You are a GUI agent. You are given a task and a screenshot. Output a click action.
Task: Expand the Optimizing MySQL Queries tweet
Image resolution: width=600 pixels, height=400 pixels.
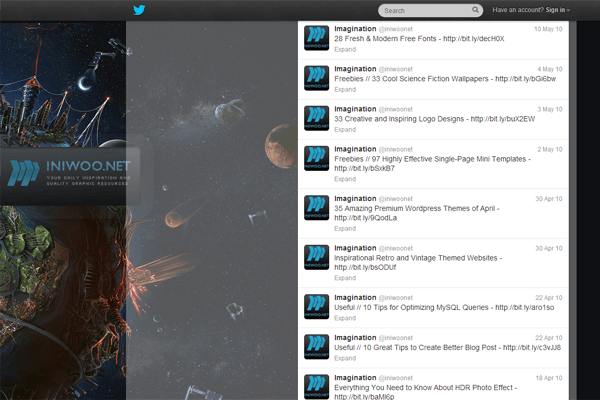pos(345,318)
